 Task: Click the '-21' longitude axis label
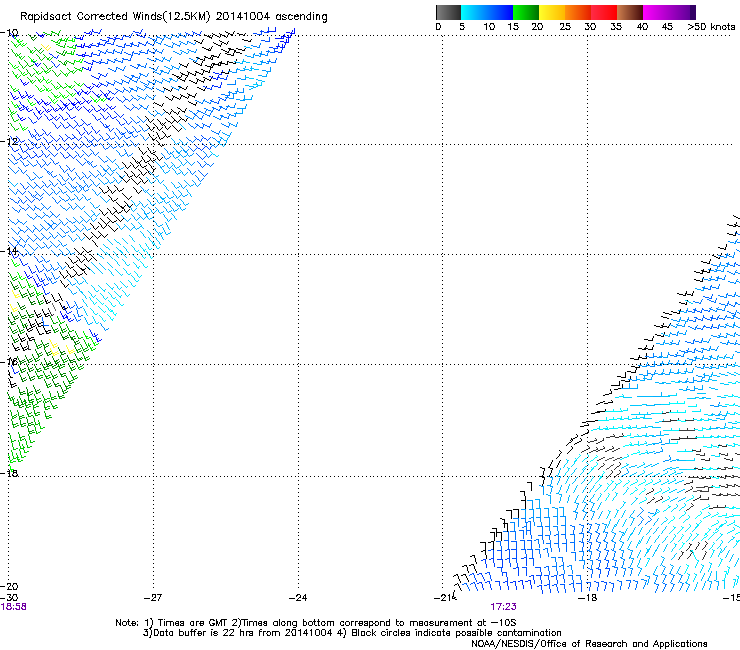click(443, 598)
